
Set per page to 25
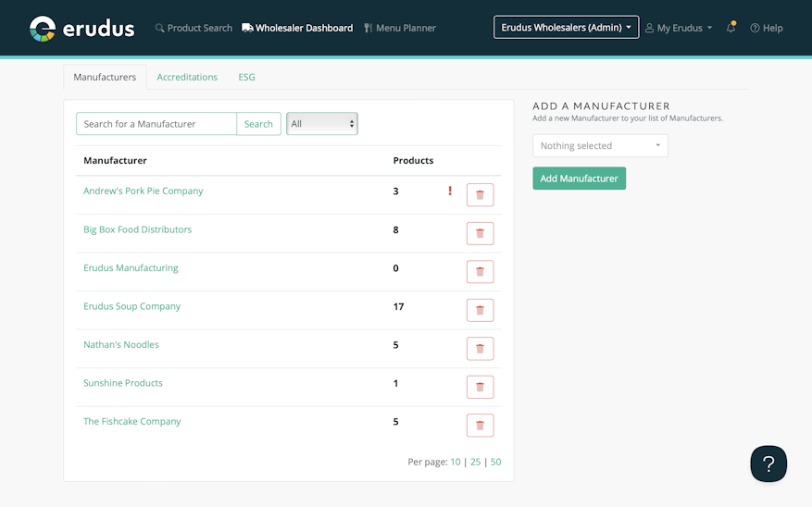click(475, 462)
